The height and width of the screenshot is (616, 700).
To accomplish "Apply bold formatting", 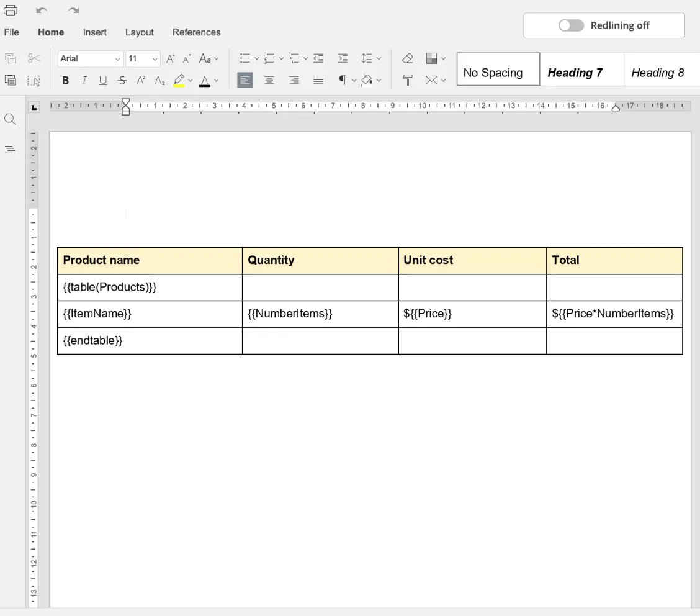I will click(x=65, y=79).
